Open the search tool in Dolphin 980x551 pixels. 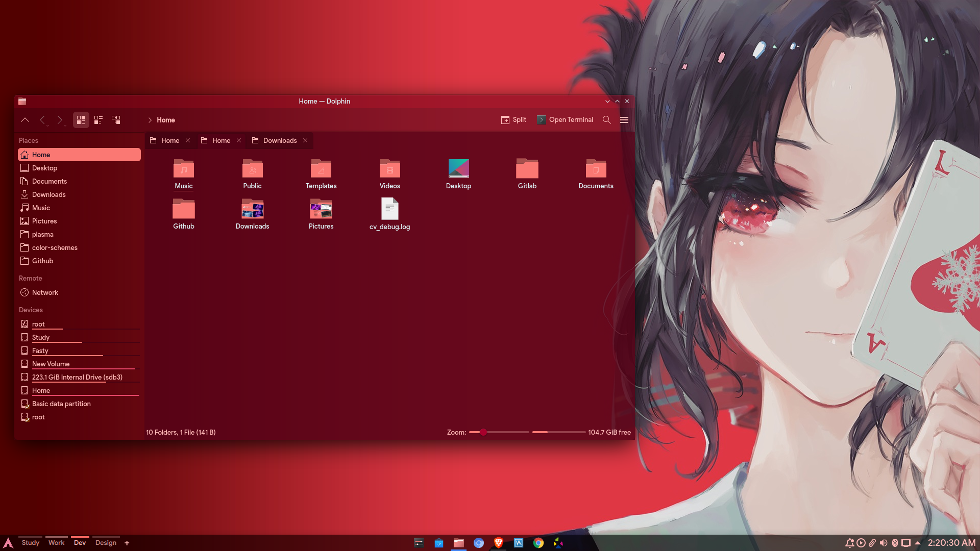606,120
